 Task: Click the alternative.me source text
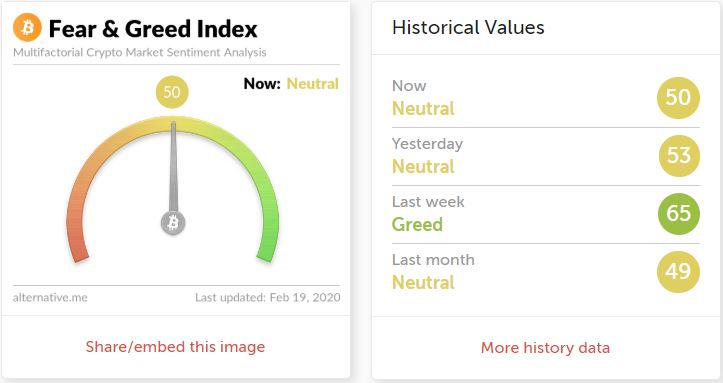[x=50, y=298]
